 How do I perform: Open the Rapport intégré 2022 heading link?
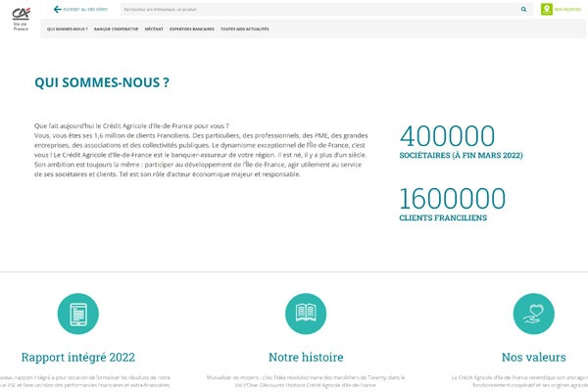(x=78, y=357)
